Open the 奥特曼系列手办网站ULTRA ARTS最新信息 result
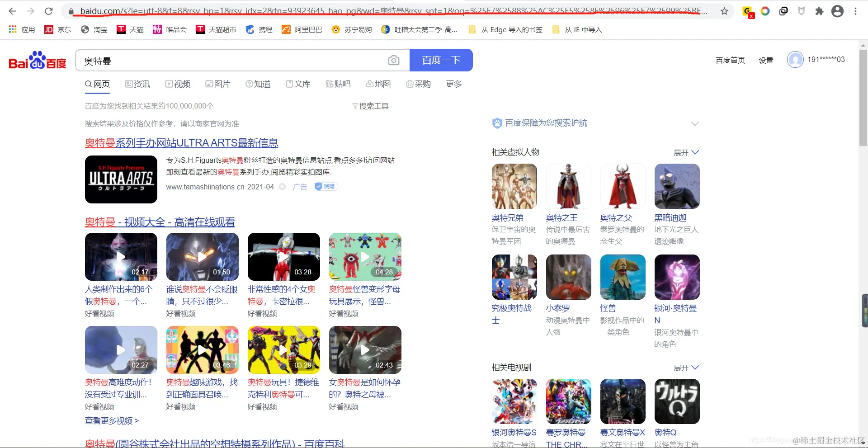 coord(181,143)
